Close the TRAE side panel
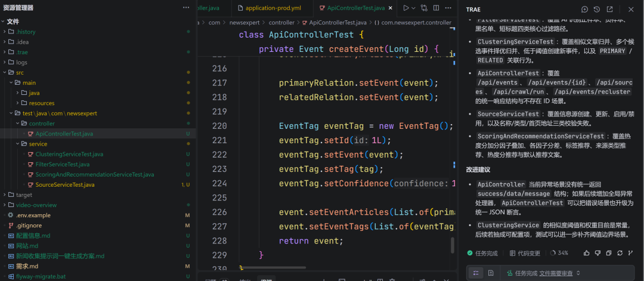 click(631, 9)
